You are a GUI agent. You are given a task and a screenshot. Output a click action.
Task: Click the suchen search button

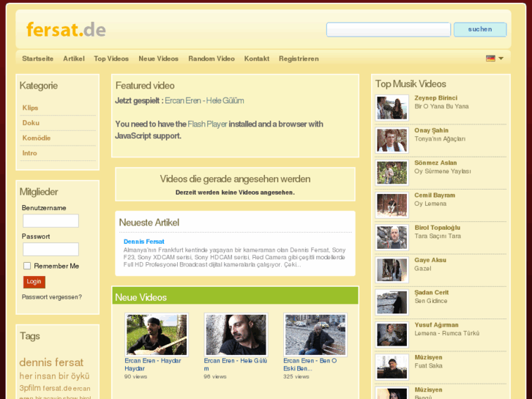480,29
